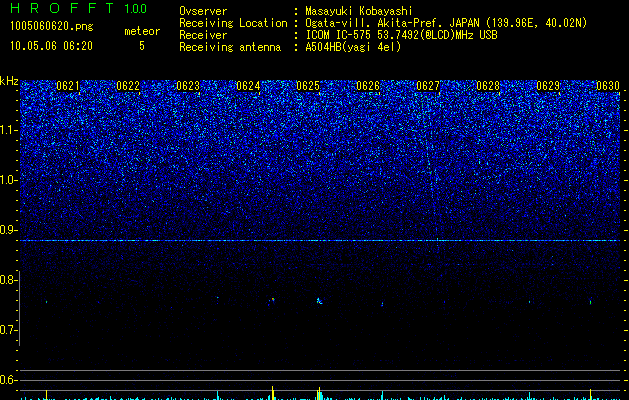Screen dimensions: 629x400
Task: Click the meteor echo blob near 0625
Action: coord(319,301)
